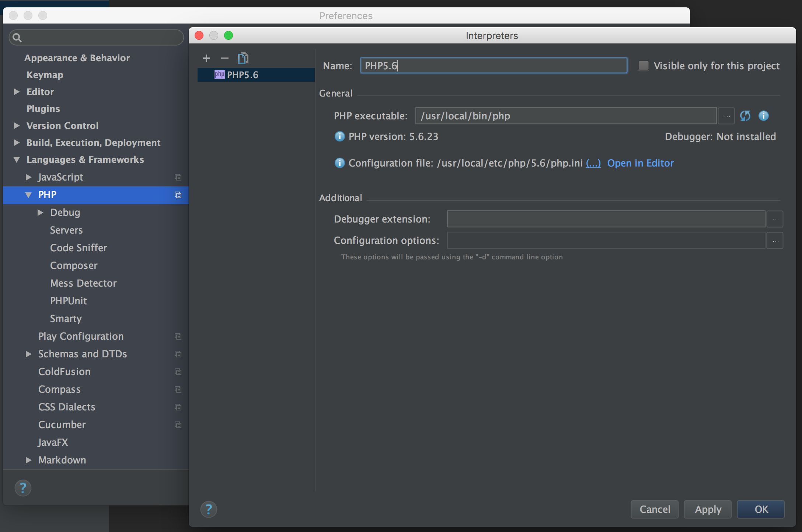Enable Visible only for this project
The height and width of the screenshot is (532, 802).
click(644, 66)
